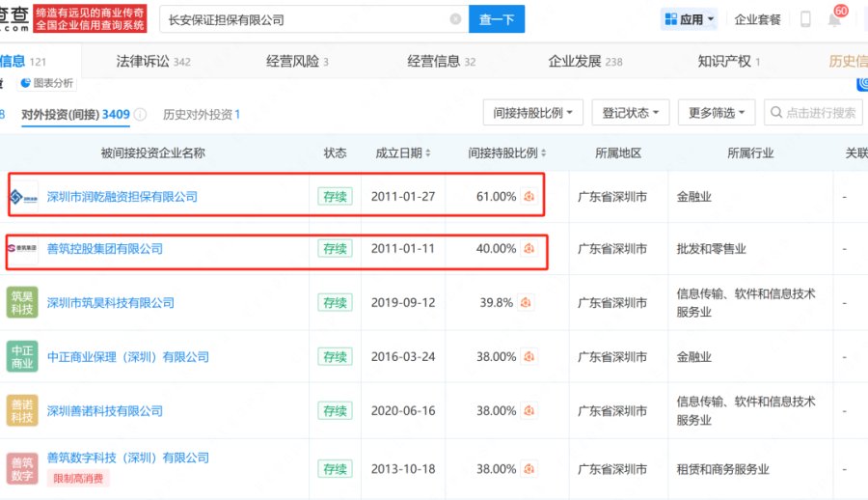Click date 2011-01-27 cell

pos(403,196)
